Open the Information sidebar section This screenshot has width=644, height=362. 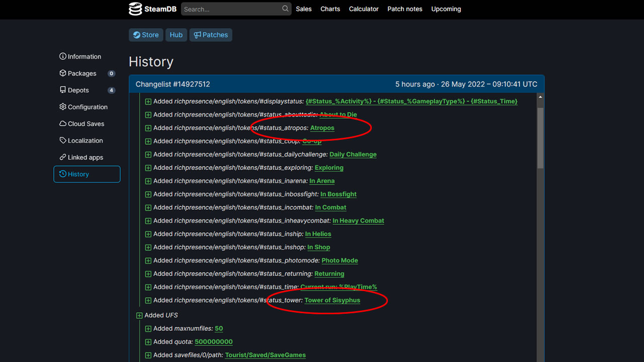[80, 57]
